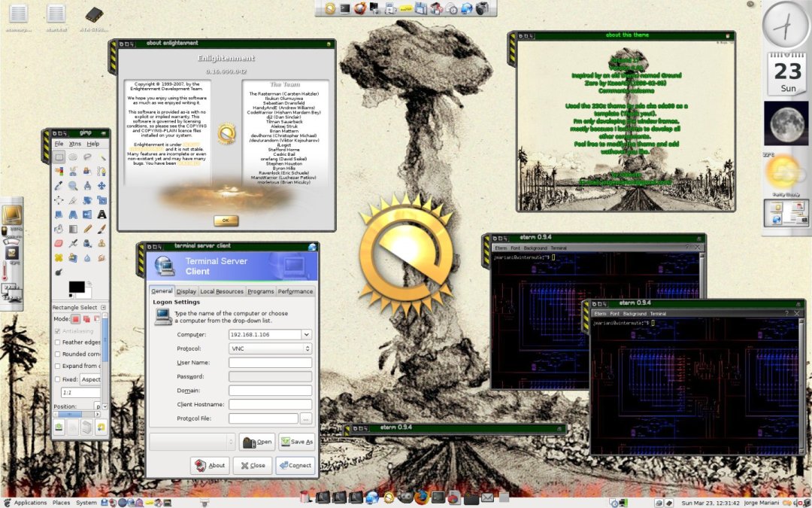Open the GIMP File menu
The height and width of the screenshot is (508, 812).
click(59, 144)
